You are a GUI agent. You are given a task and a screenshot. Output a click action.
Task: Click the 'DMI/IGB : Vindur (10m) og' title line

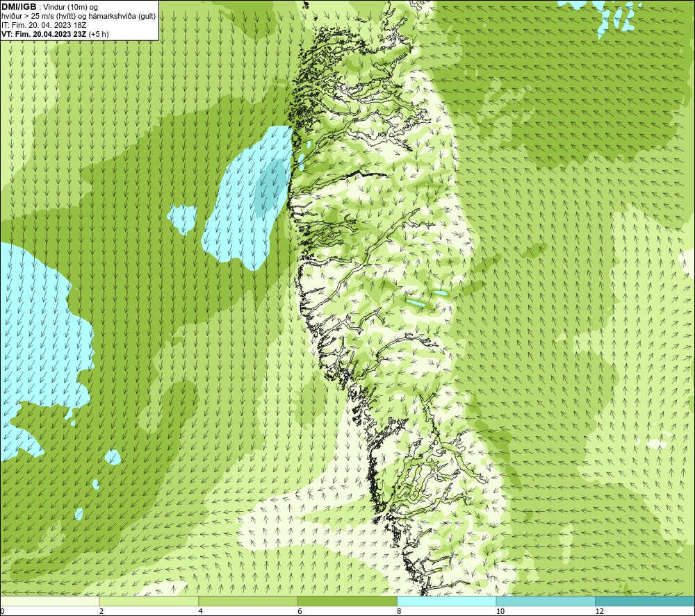coord(50,7)
